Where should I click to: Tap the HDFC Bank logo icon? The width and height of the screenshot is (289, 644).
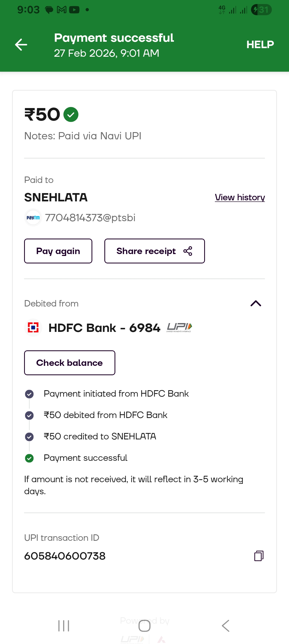point(33,328)
